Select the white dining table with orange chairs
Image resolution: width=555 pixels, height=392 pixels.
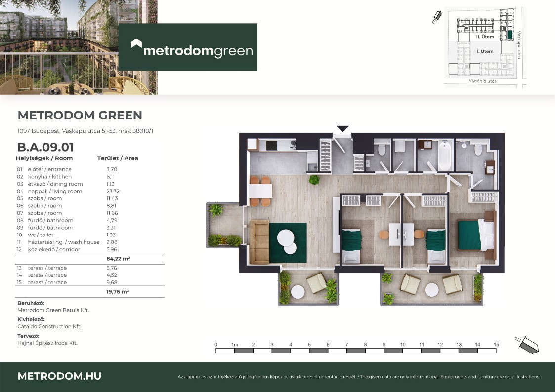(260, 191)
